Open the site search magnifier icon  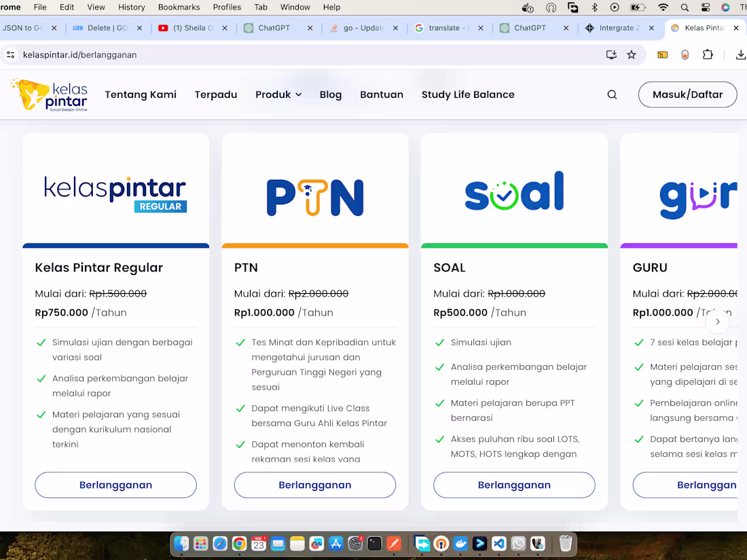[x=612, y=94]
